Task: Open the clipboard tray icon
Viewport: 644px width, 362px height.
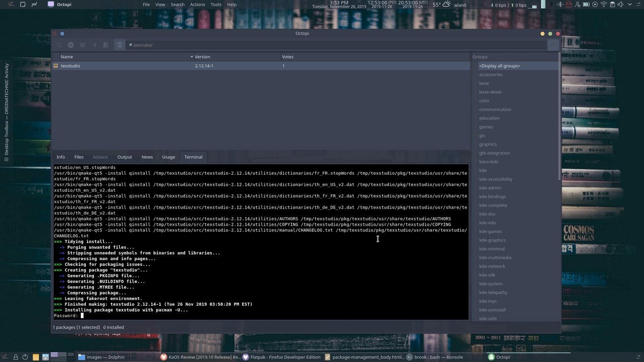Action: click(x=612, y=4)
